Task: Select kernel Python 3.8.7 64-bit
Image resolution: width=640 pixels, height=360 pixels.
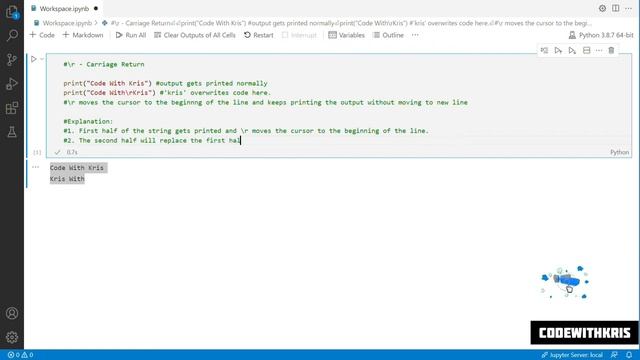Action: point(601,35)
